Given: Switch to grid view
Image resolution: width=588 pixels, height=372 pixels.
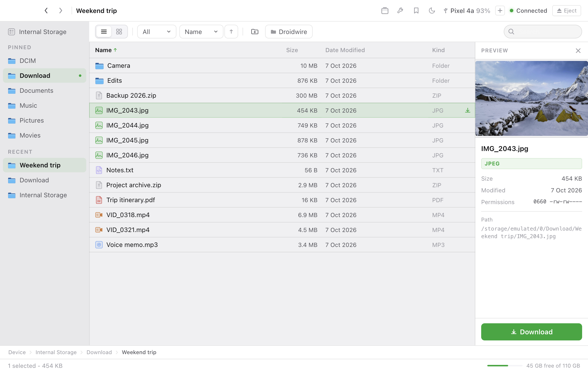Looking at the screenshot, I should point(119,32).
